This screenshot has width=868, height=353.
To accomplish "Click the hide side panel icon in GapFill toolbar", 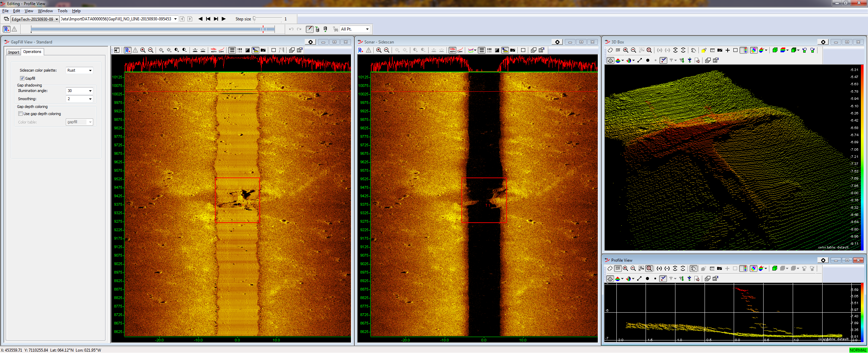I will pos(117,50).
